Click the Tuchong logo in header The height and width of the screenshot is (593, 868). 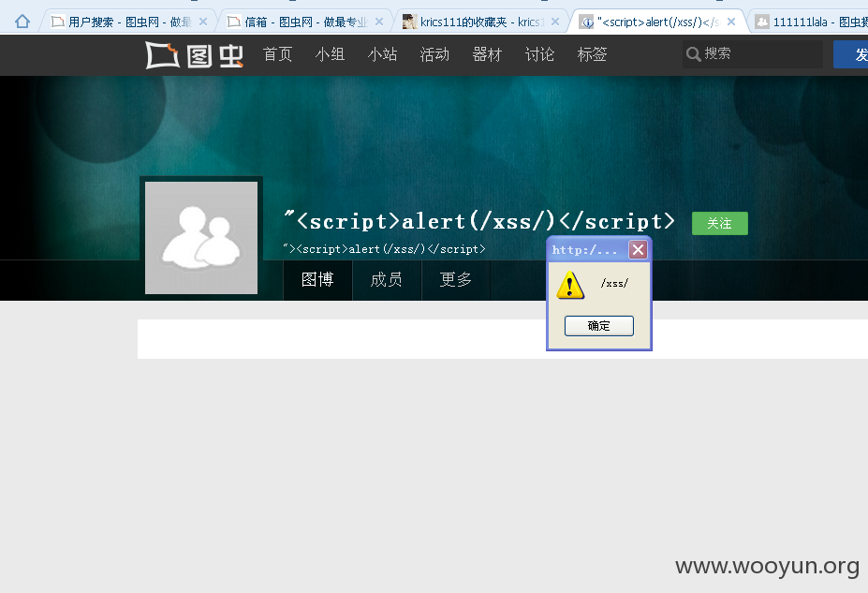coord(195,55)
